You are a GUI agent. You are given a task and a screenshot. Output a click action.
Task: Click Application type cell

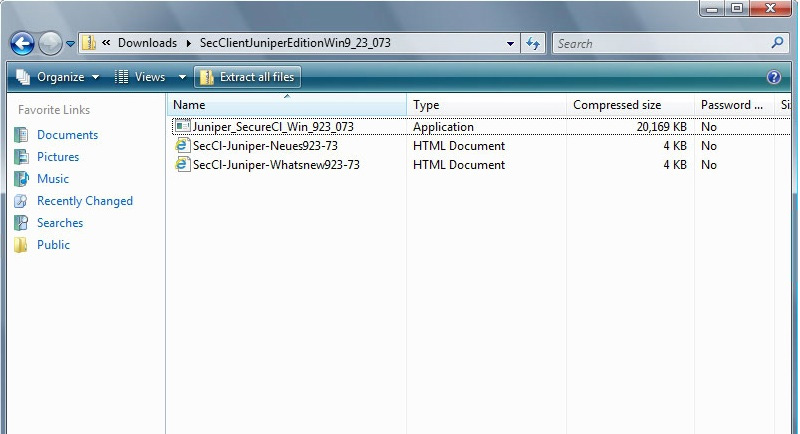coord(443,127)
